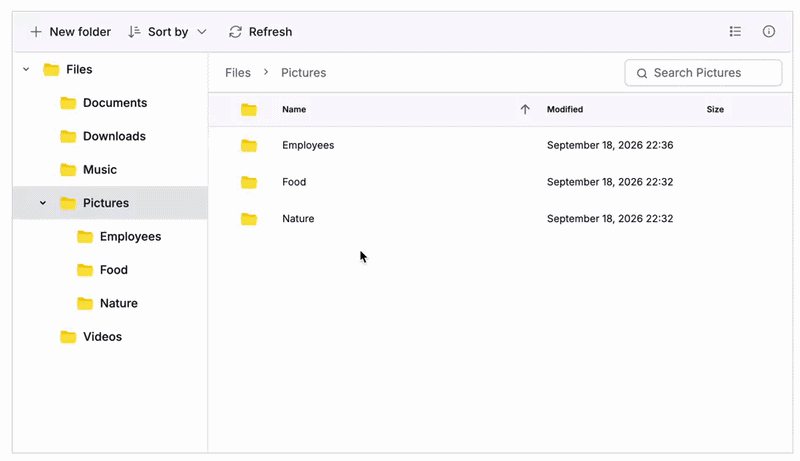Click the circular arrows Refresh icon
The image size is (800, 461).
235,32
